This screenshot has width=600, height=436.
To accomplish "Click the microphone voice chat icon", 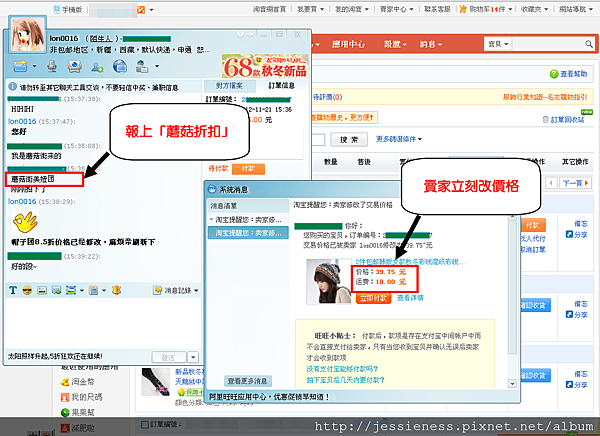I will 52,66.
